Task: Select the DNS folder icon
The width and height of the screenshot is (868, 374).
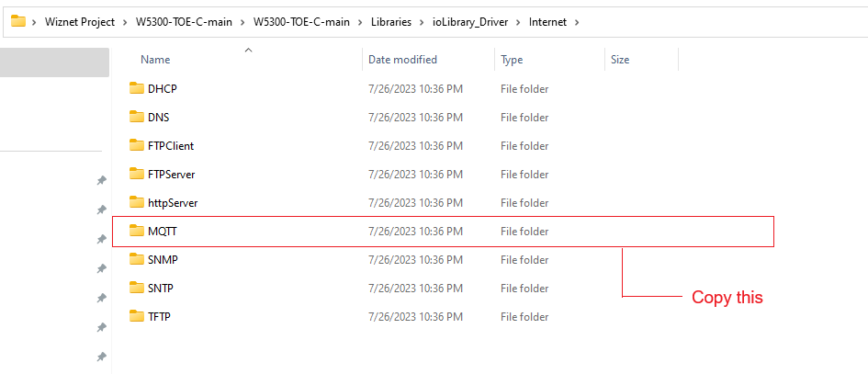Action: pyautogui.click(x=136, y=117)
